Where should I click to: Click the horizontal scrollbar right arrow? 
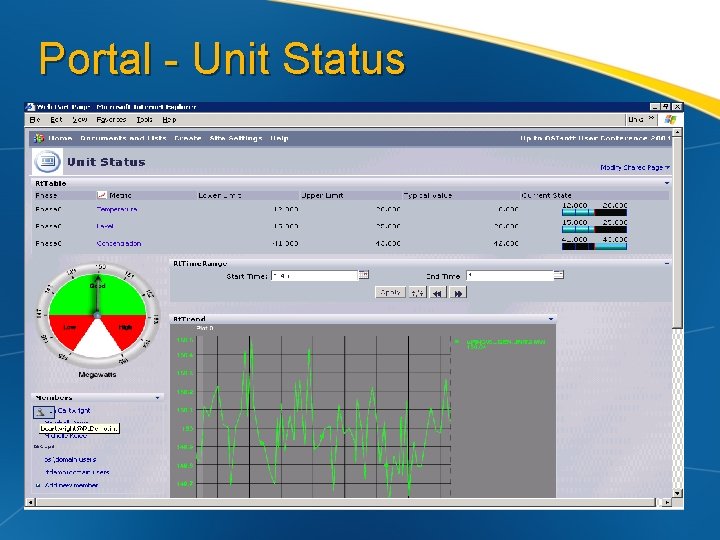(x=667, y=503)
